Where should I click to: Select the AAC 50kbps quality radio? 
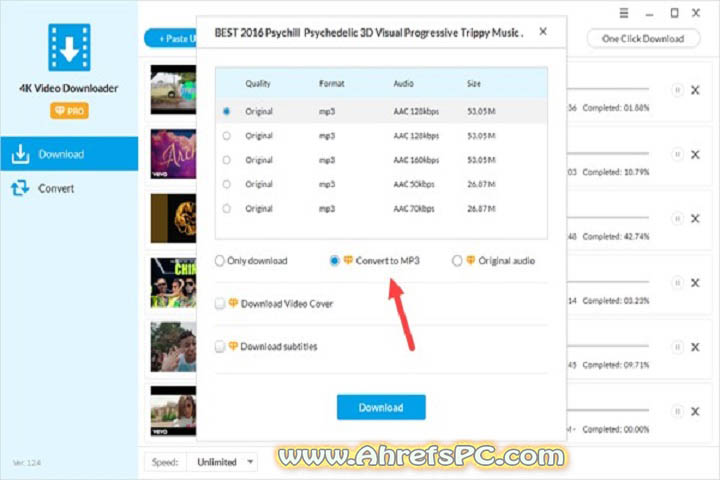point(226,184)
